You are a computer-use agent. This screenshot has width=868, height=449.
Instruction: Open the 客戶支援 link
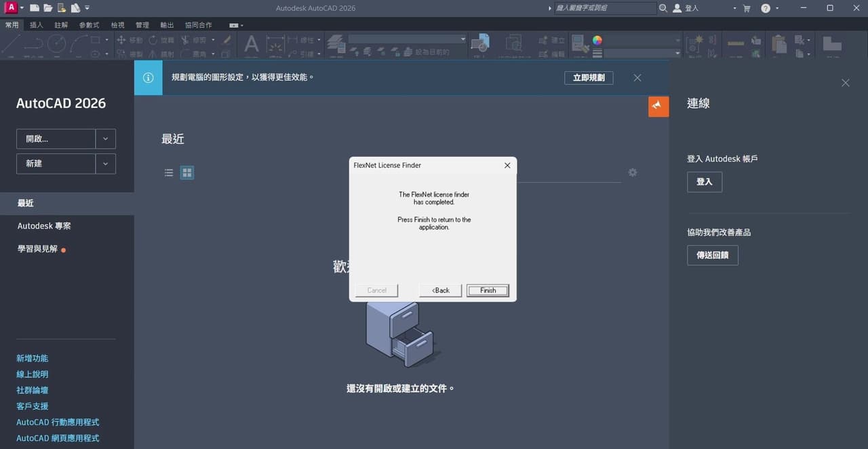click(x=33, y=406)
